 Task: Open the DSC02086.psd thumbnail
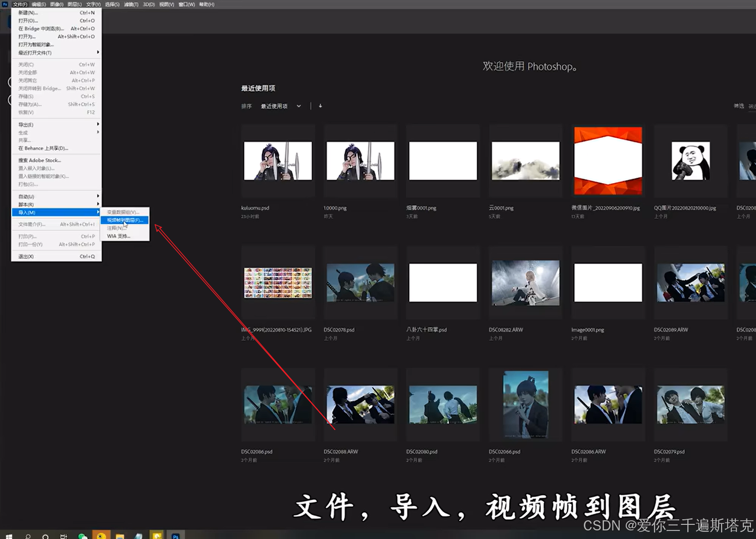(x=278, y=405)
